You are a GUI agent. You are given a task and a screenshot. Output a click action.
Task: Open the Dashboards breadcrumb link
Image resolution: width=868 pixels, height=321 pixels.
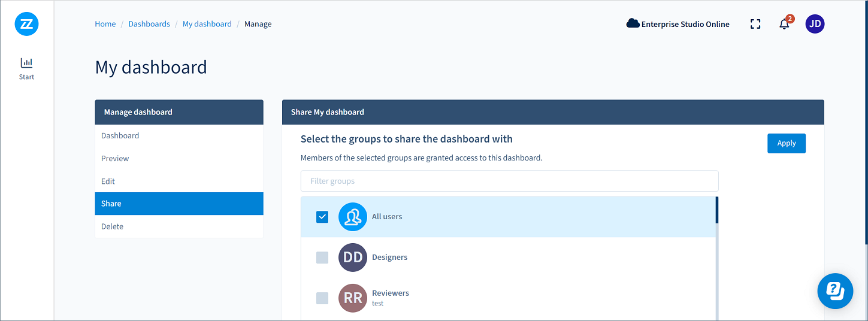[x=149, y=24]
